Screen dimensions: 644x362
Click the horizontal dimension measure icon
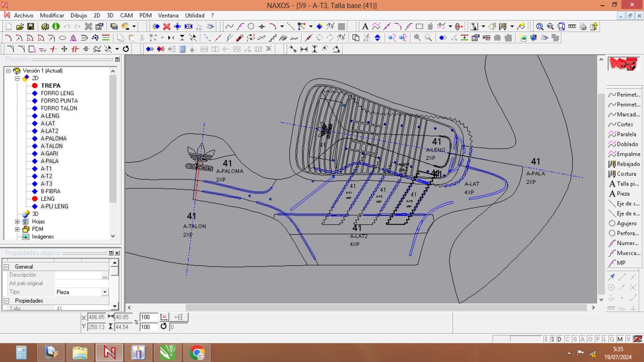point(304,49)
